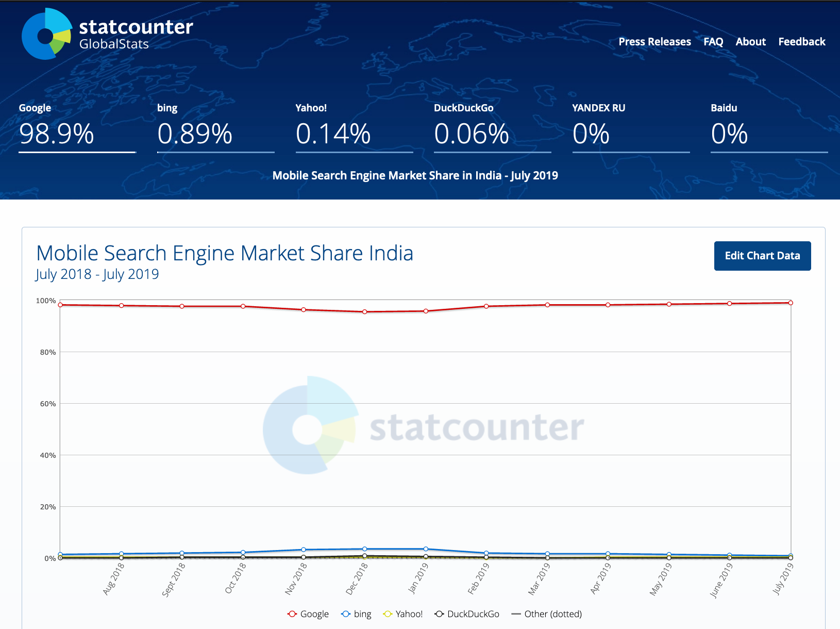Click Google data point for Nov 2018
The width and height of the screenshot is (840, 629).
click(x=304, y=310)
